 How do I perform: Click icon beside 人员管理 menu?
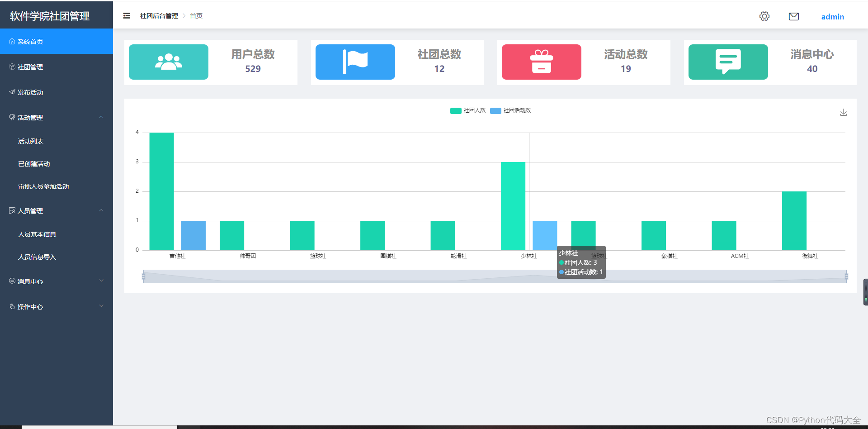click(x=12, y=210)
